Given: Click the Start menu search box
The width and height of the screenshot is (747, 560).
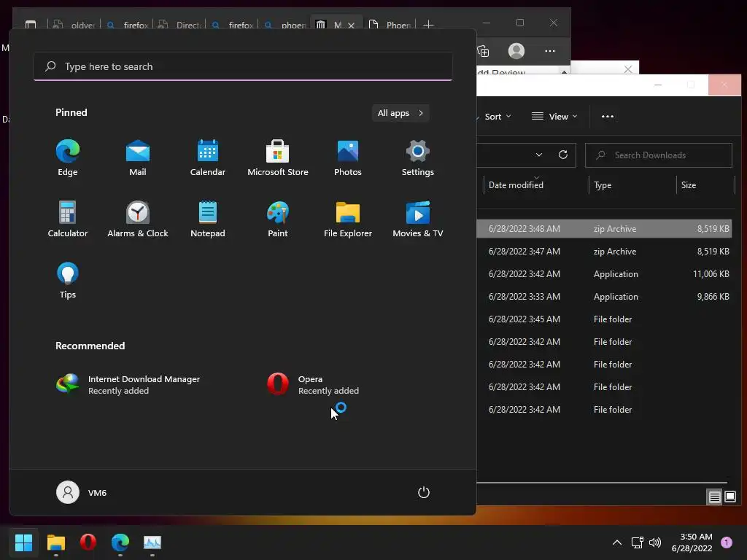Looking at the screenshot, I should point(243,66).
